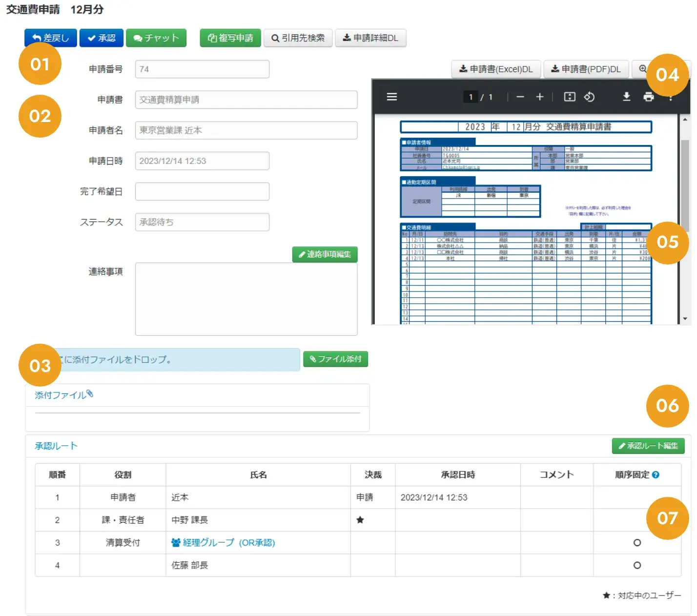Click the 順序固定 help question icon

point(656,474)
